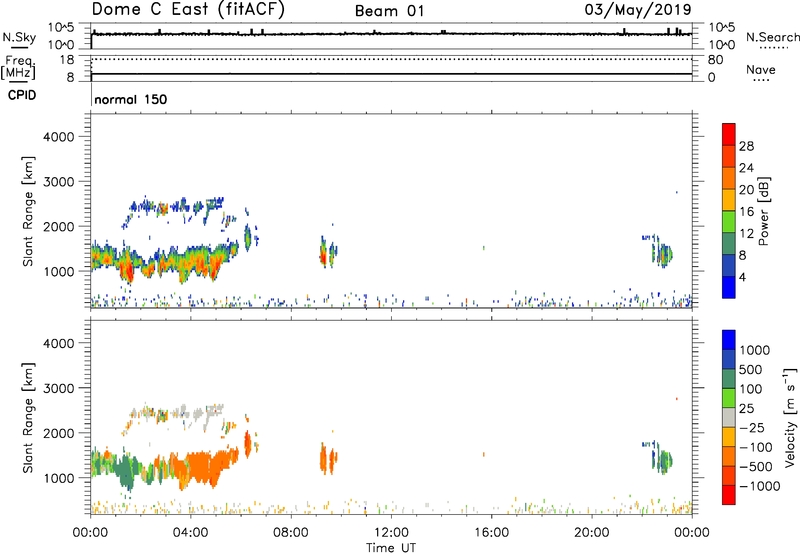800x554 pixels.
Task: Pick the light green 12–16 dB Power segment
Action: (729, 222)
